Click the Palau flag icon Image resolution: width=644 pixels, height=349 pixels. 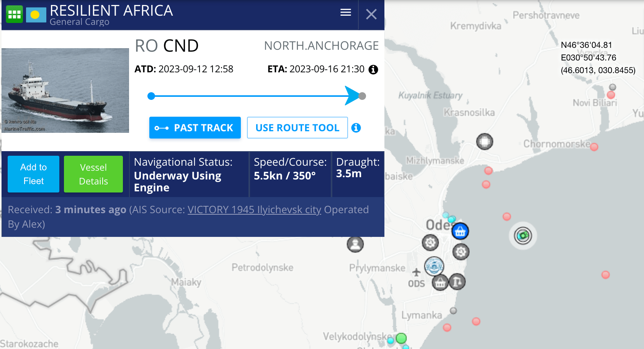(36, 15)
